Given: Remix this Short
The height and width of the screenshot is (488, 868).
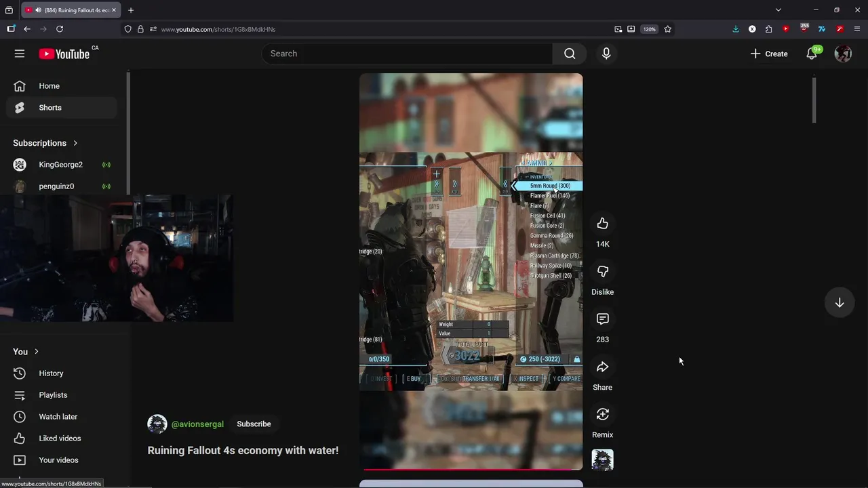Looking at the screenshot, I should pos(602,414).
